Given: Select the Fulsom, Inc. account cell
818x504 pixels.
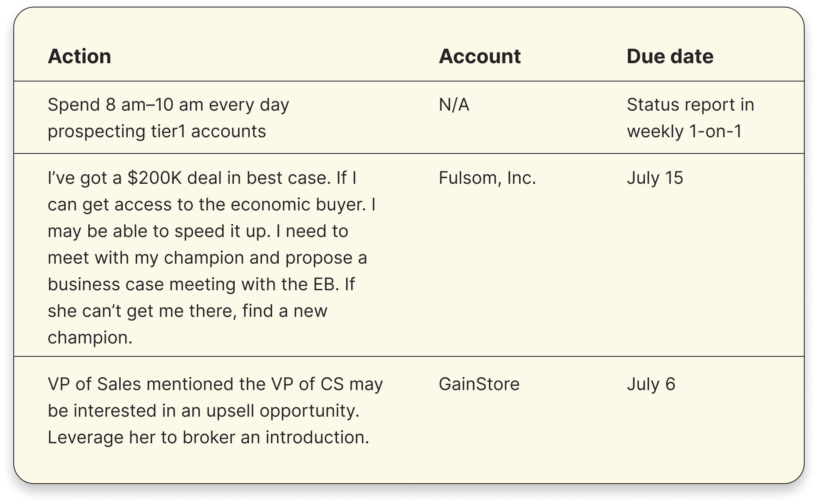Looking at the screenshot, I should click(487, 178).
